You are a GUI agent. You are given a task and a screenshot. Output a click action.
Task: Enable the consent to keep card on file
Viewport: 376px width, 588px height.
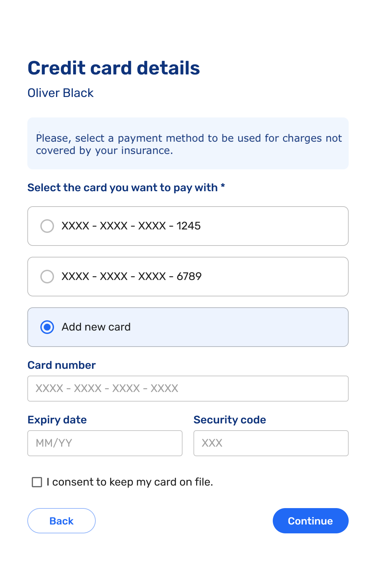click(x=37, y=482)
